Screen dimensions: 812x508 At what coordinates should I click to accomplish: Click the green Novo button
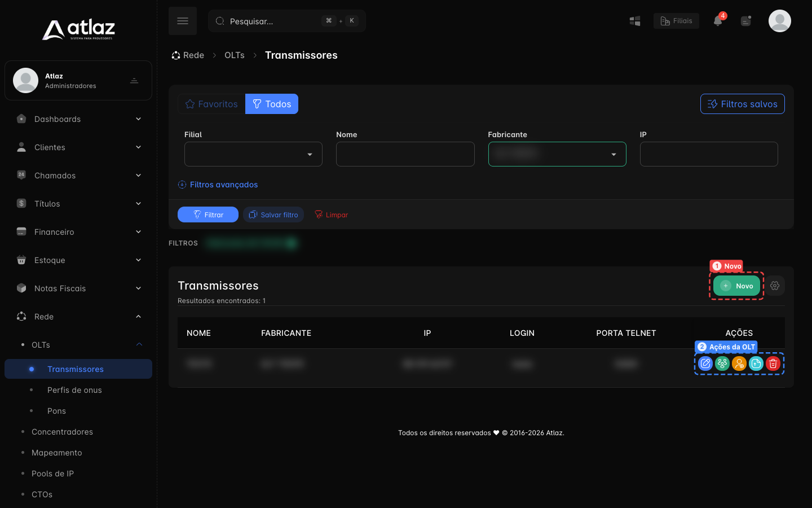tap(736, 286)
